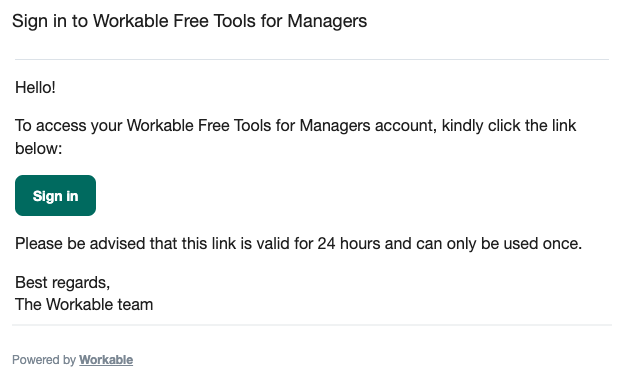Click the 'Best regards,' closing line
This screenshot has height=380, width=621.
pyautogui.click(x=63, y=283)
